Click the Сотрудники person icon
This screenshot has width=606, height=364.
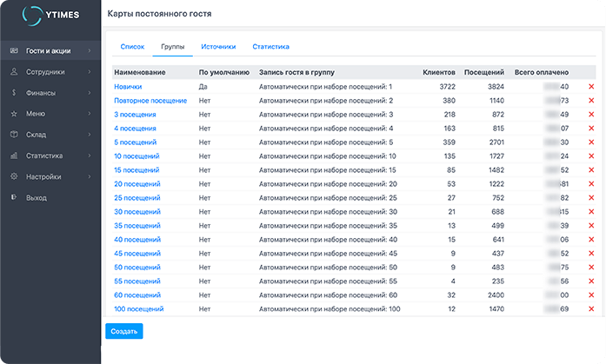click(x=14, y=72)
